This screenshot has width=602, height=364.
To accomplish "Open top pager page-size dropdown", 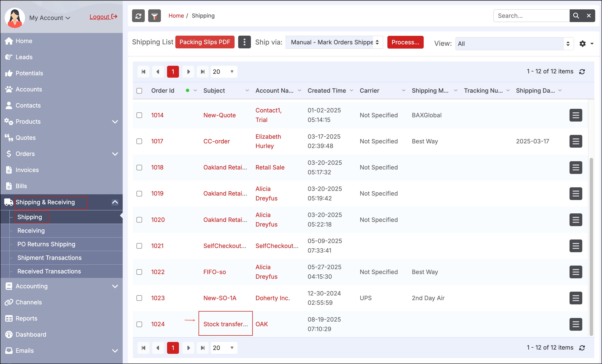I will [x=224, y=72].
